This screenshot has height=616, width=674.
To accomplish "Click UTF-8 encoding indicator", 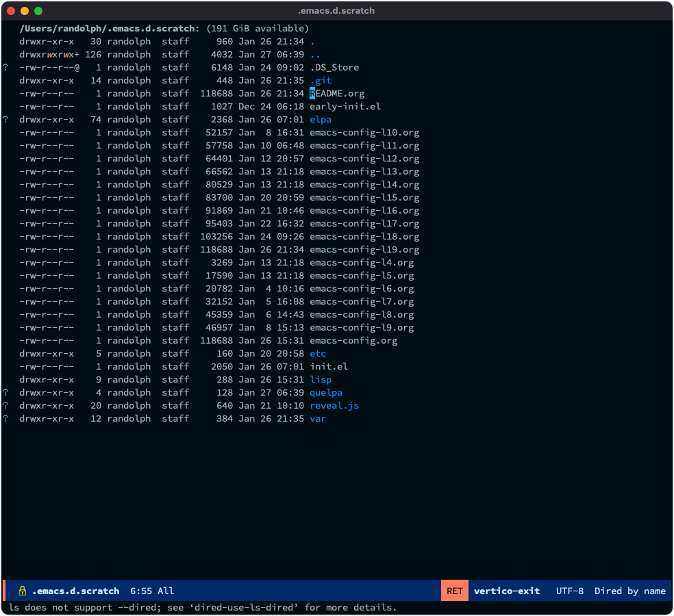I will (570, 591).
